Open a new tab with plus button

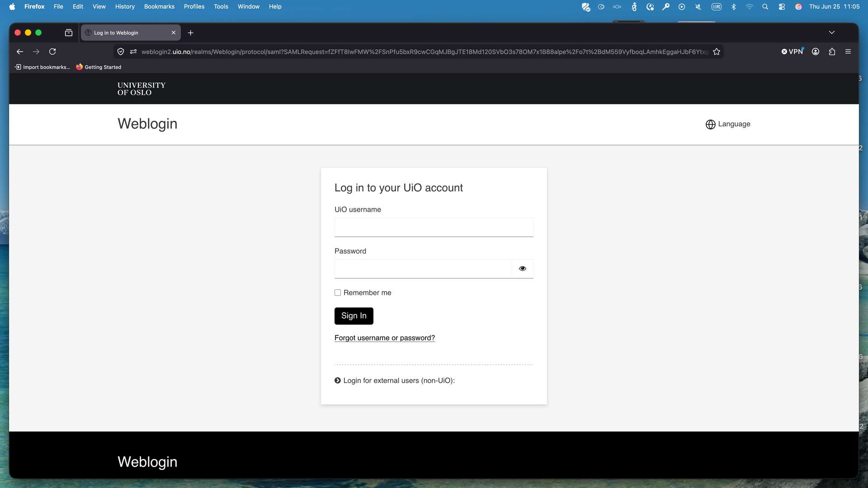point(191,33)
